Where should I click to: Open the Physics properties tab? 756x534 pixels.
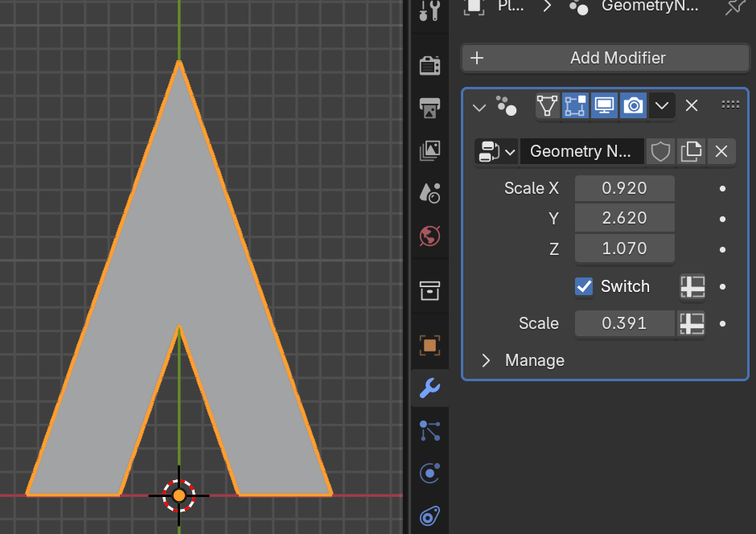(x=429, y=473)
